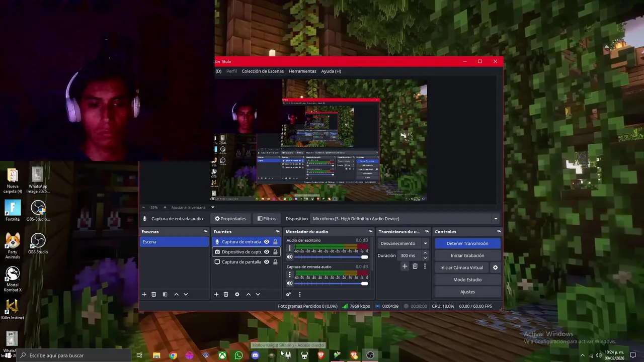Click Iniciar Grabación button
This screenshot has height=362, width=644.
coord(467,255)
